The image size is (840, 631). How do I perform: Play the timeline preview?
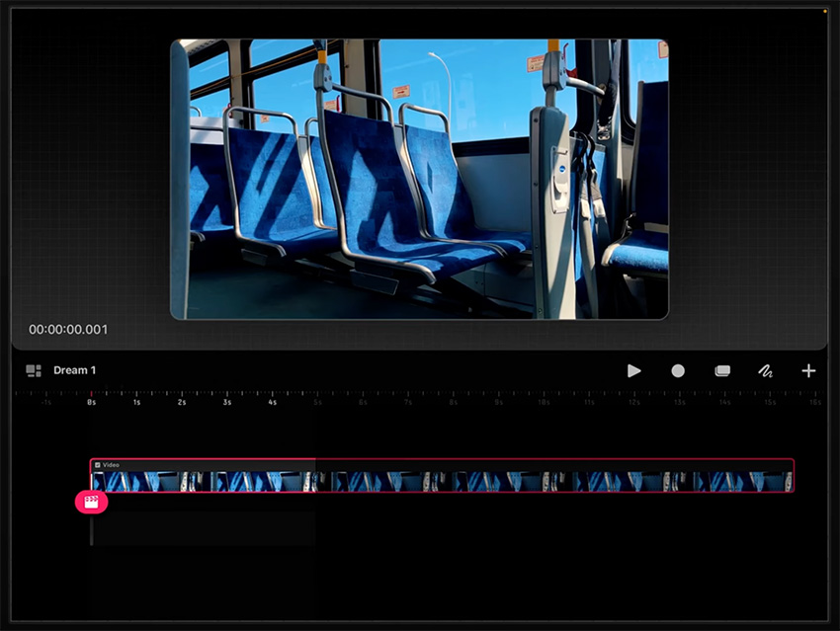[633, 371]
